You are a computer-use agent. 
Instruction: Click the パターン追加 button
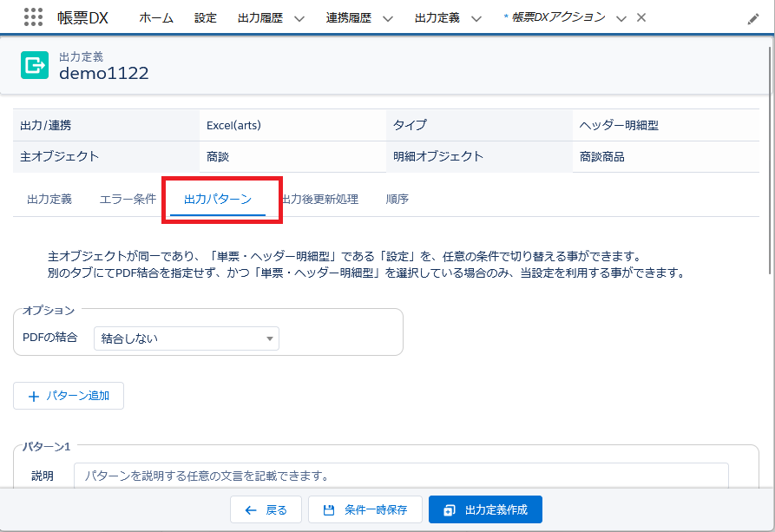click(69, 396)
